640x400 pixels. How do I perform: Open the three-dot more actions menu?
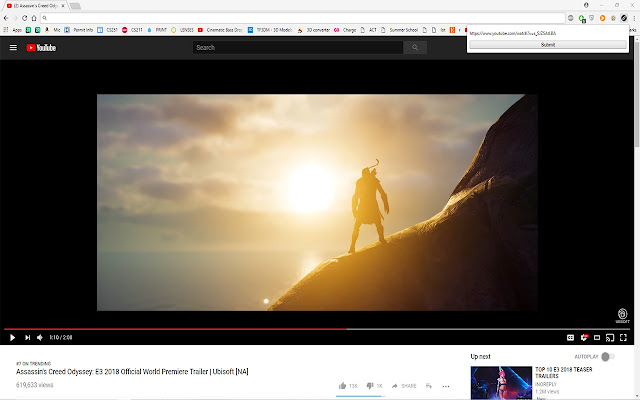click(x=446, y=386)
